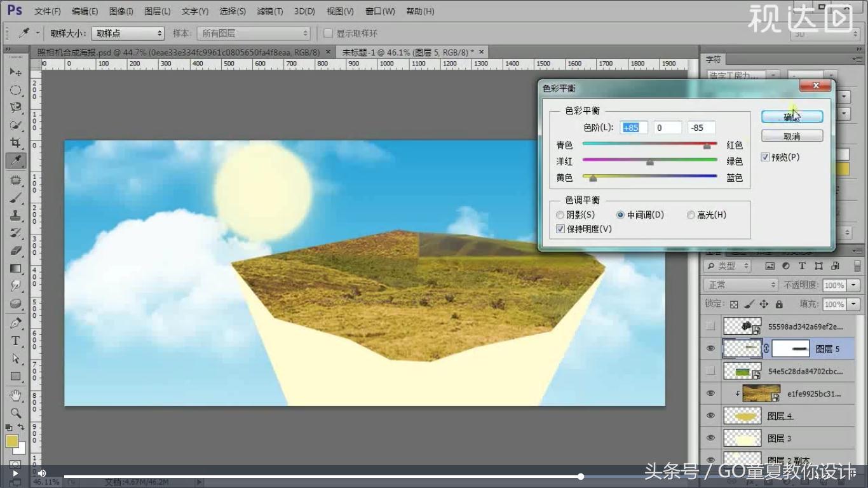Enable the 预览(P) checkbox in Color Balance
Viewport: 868px width, 488px height.
(766, 157)
